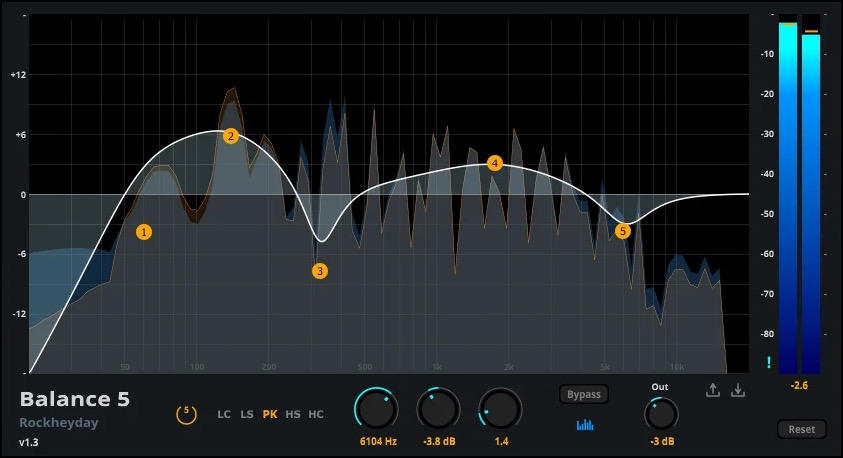The height and width of the screenshot is (458, 843).
Task: Select EQ band node 2
Action: (x=231, y=136)
